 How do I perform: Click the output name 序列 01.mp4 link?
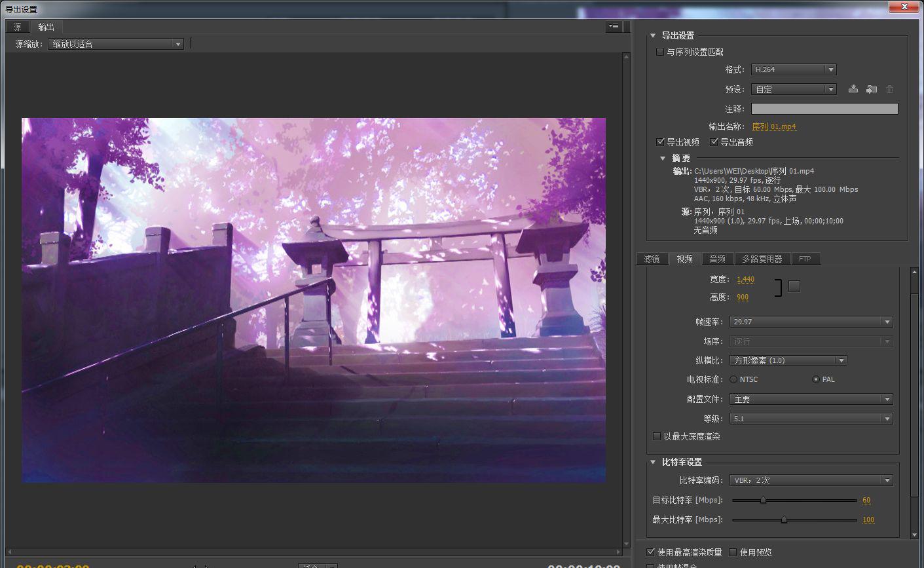coord(774,126)
